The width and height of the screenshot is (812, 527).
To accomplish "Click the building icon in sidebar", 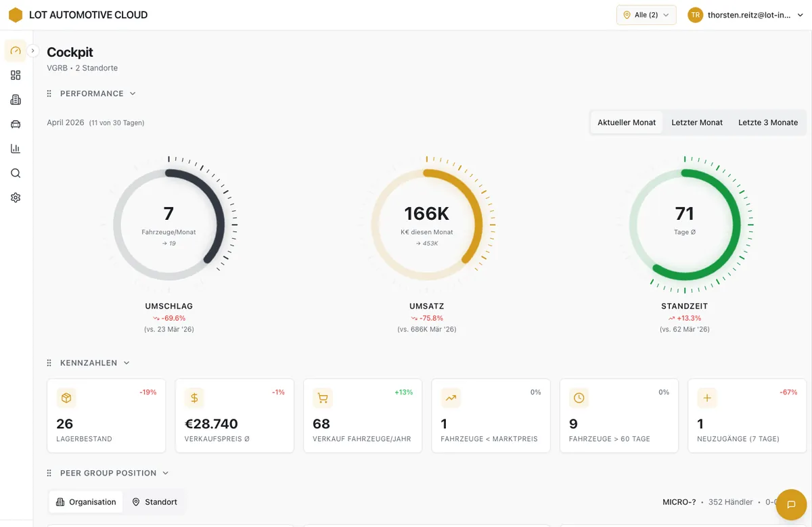I will [16, 100].
